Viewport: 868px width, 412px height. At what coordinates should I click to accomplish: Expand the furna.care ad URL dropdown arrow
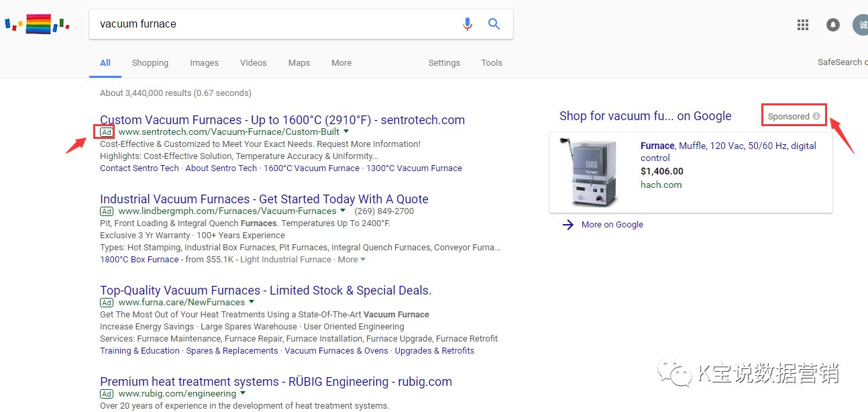click(252, 302)
